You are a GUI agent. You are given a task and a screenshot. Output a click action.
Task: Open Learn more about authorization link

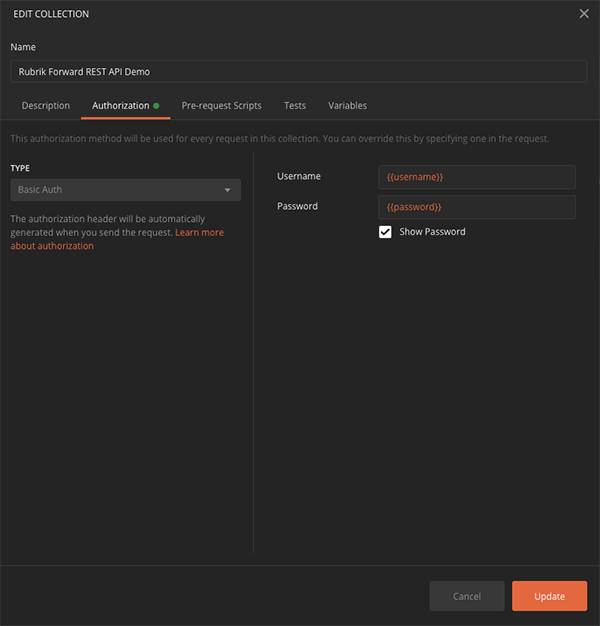click(117, 239)
